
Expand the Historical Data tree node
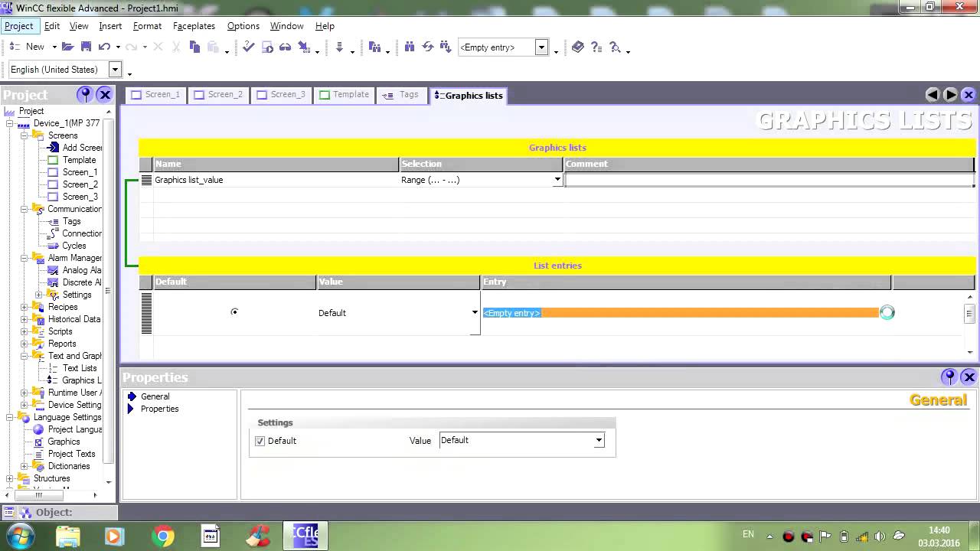[x=24, y=319]
